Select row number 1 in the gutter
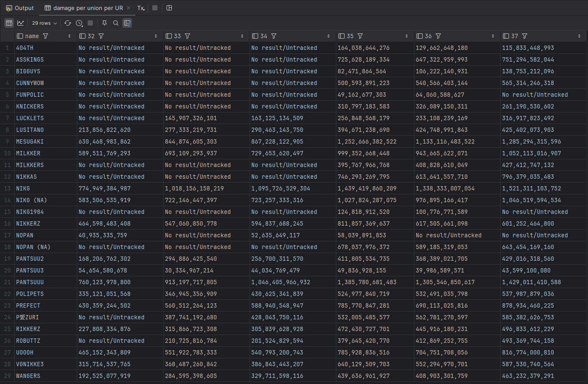 click(7, 48)
